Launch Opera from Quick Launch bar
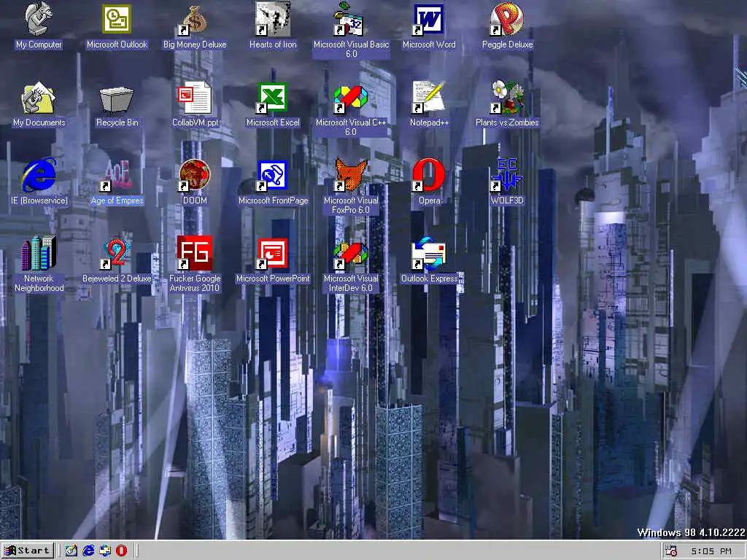This screenshot has width=747, height=560. pos(122,551)
